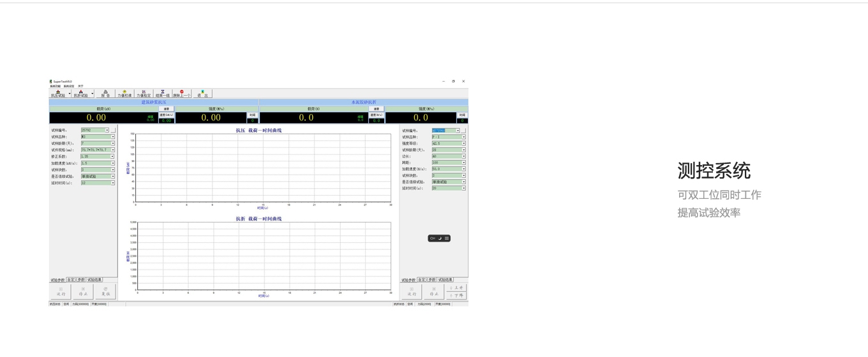Switch to right panel 自定义参数 tab
This screenshot has width=868, height=357.
pyautogui.click(x=427, y=280)
